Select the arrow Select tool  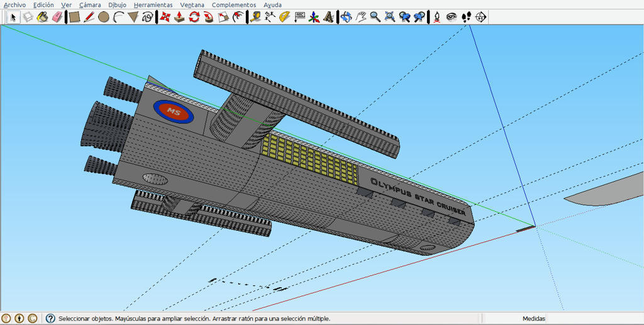13,17
